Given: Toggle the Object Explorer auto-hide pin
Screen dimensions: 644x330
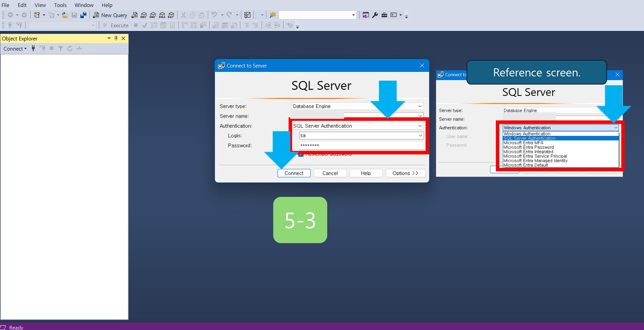Looking at the screenshot, I should [116, 38].
